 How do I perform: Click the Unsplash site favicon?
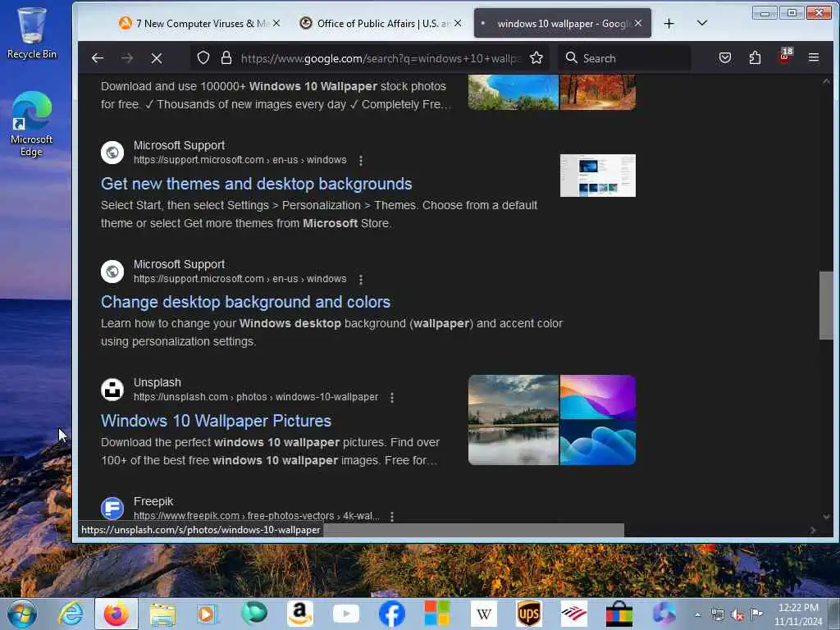[x=112, y=390]
